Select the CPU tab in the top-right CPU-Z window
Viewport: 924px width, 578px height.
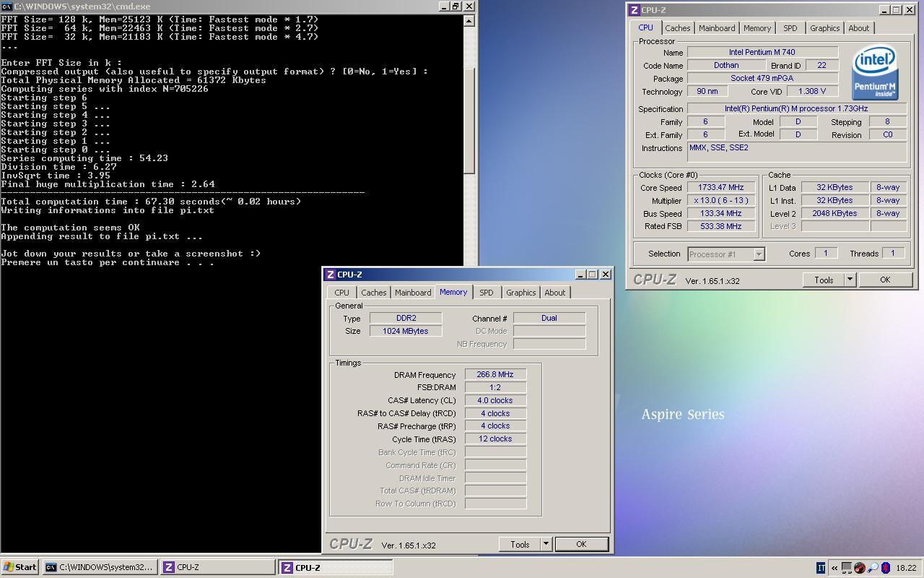pos(645,27)
